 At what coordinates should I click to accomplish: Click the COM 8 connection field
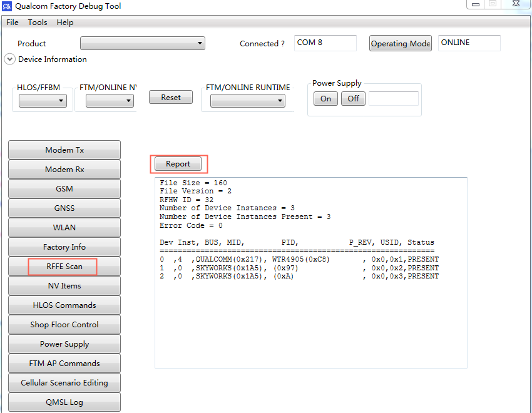coord(325,43)
